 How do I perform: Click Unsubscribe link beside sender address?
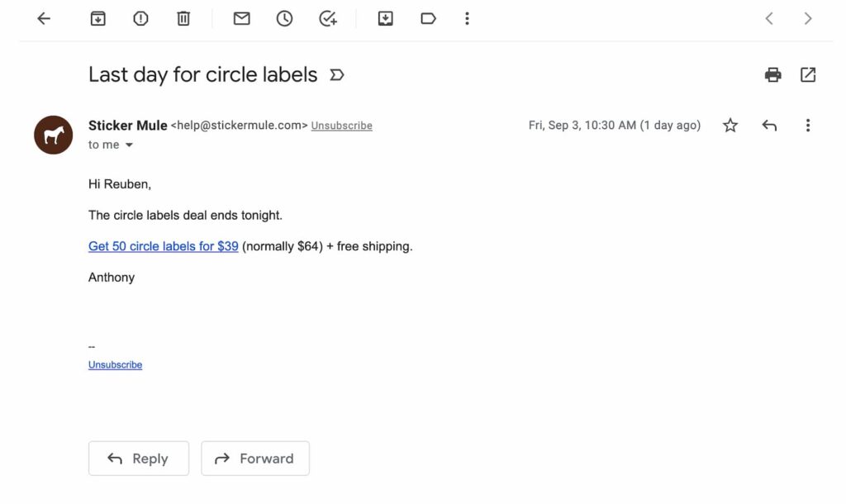pos(341,126)
